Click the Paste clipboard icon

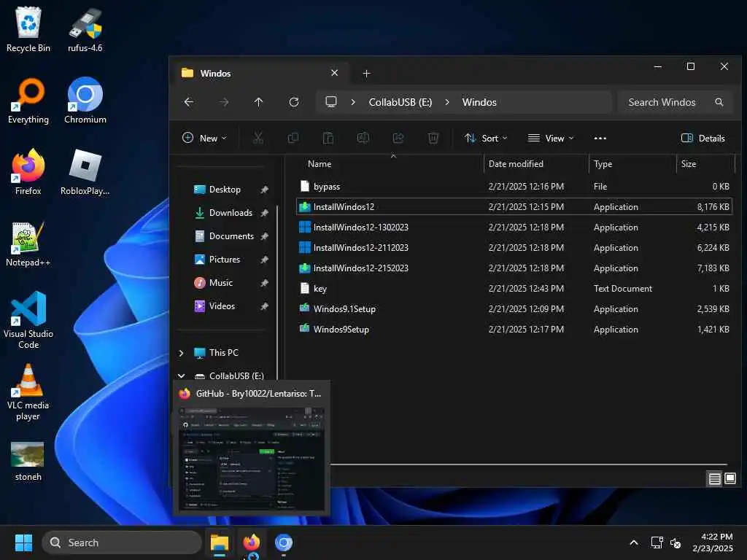[x=328, y=138]
